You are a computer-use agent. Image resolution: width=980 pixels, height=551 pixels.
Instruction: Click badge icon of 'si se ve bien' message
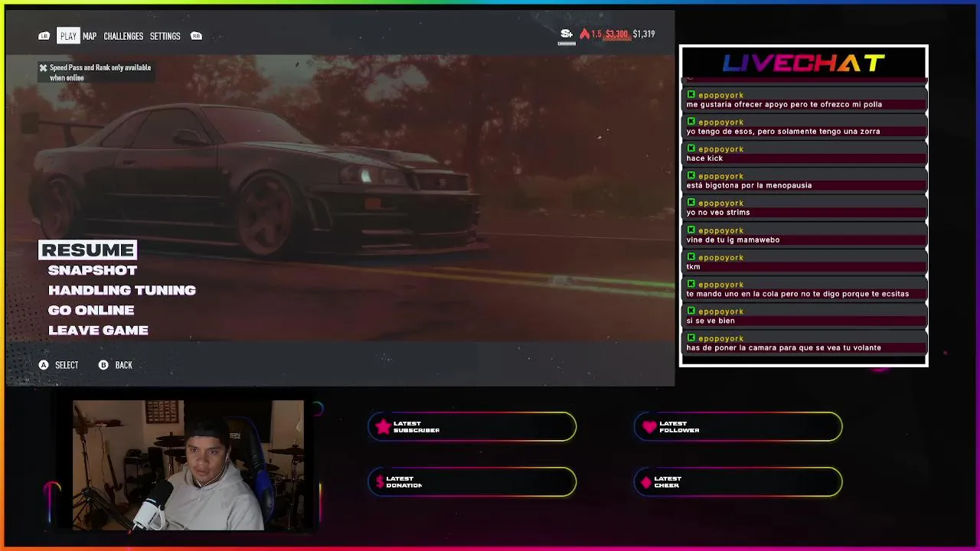point(691,311)
